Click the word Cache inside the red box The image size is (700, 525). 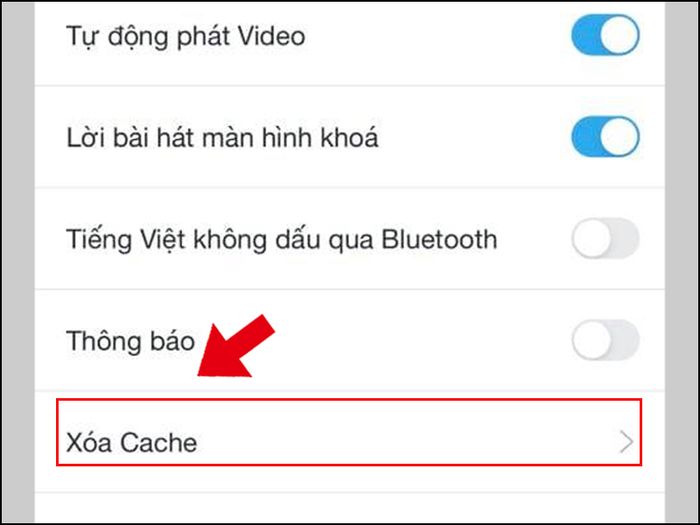158,443
